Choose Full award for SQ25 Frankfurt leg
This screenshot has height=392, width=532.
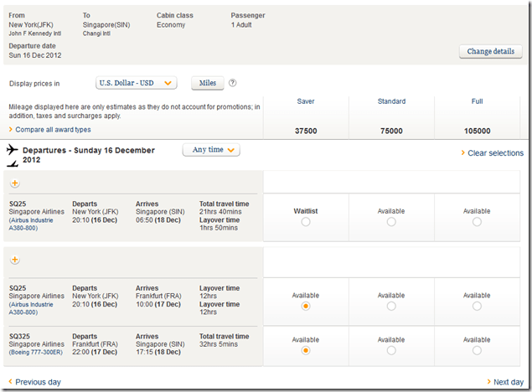coord(477,306)
